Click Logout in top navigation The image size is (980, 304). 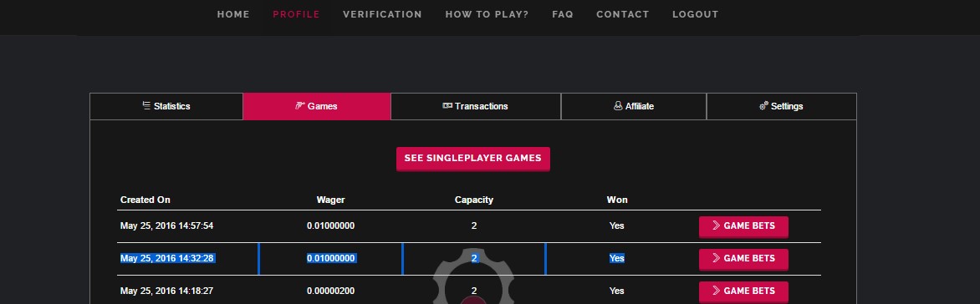coord(696,14)
